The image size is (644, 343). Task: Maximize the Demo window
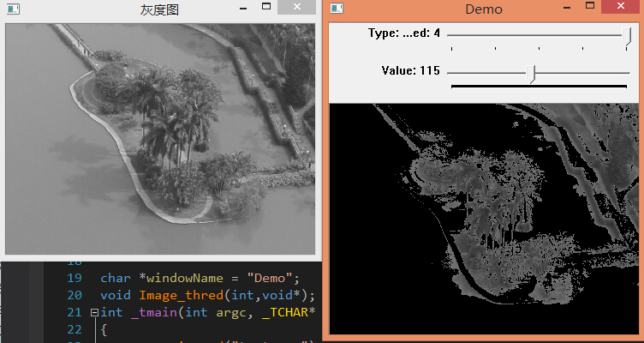pos(590,6)
